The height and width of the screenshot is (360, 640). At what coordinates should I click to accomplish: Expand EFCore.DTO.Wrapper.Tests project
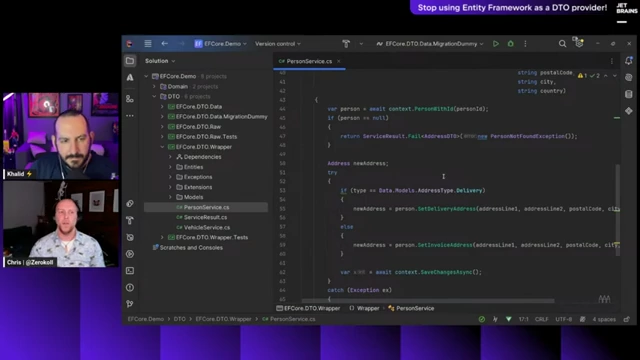coord(162,237)
